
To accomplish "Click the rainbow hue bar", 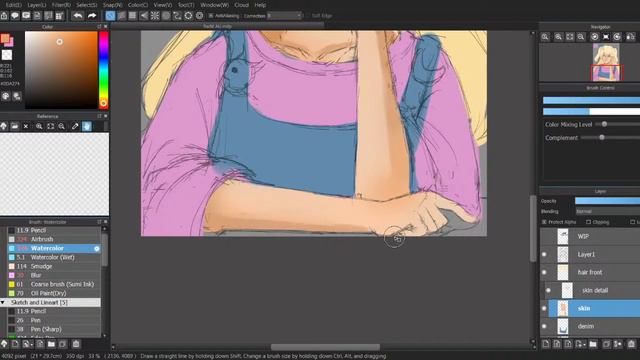I will click(104, 70).
